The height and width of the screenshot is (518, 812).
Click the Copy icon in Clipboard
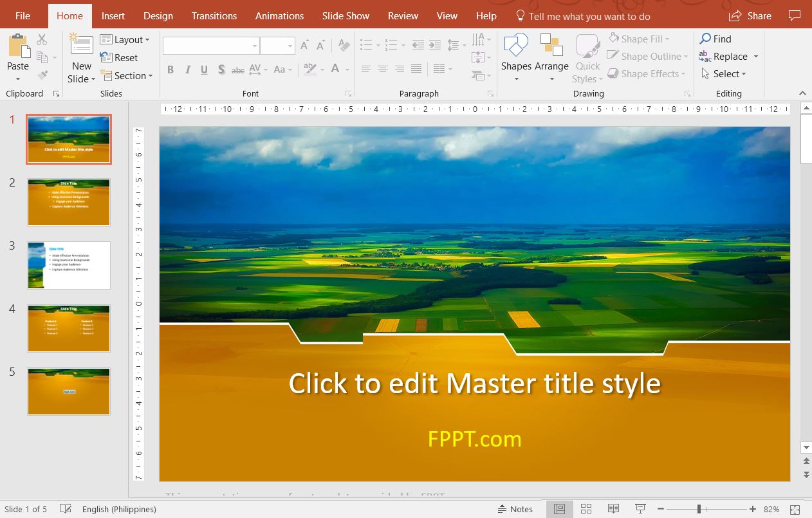[x=42, y=57]
